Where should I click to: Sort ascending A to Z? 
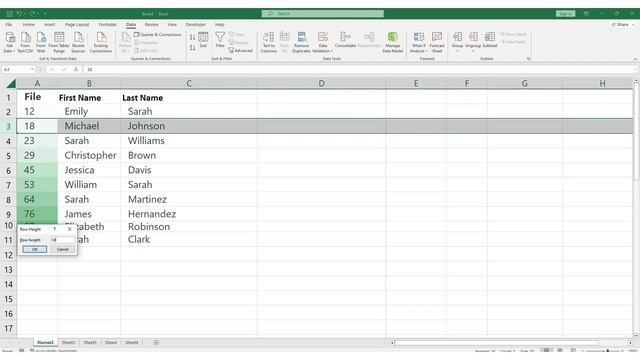192,38
